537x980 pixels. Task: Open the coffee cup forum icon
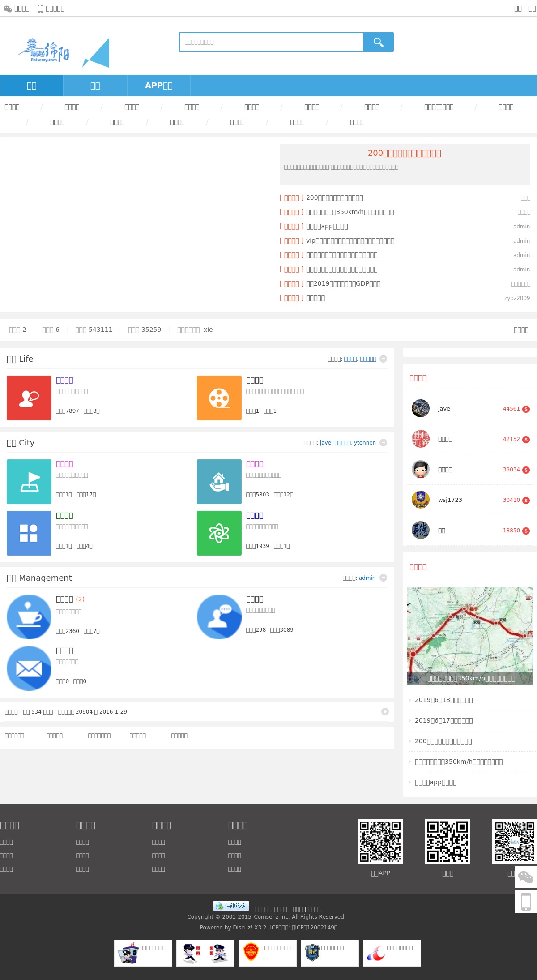pos(29,617)
